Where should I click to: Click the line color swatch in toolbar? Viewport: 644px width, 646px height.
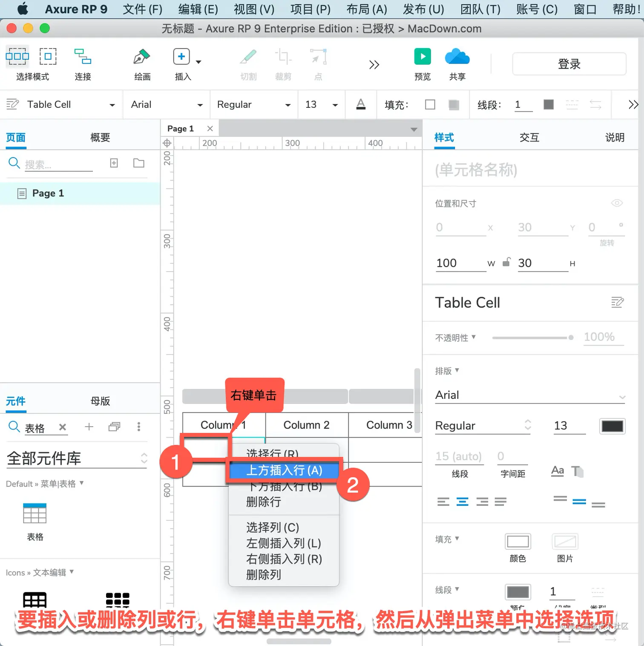pyautogui.click(x=549, y=104)
